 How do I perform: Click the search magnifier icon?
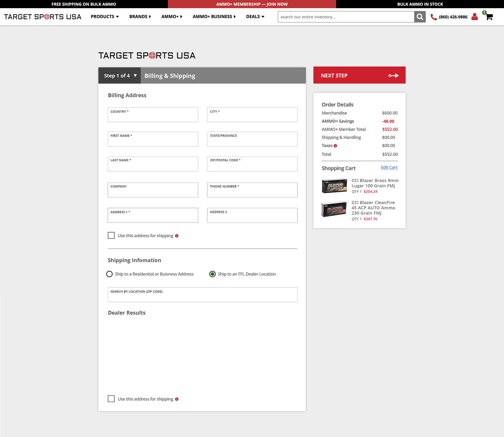[420, 17]
